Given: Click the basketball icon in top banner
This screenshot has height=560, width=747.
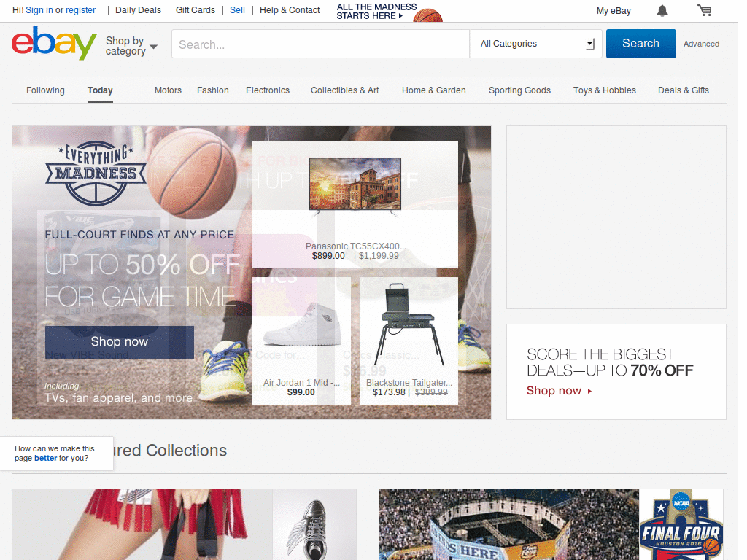Looking at the screenshot, I should click(x=427, y=15).
